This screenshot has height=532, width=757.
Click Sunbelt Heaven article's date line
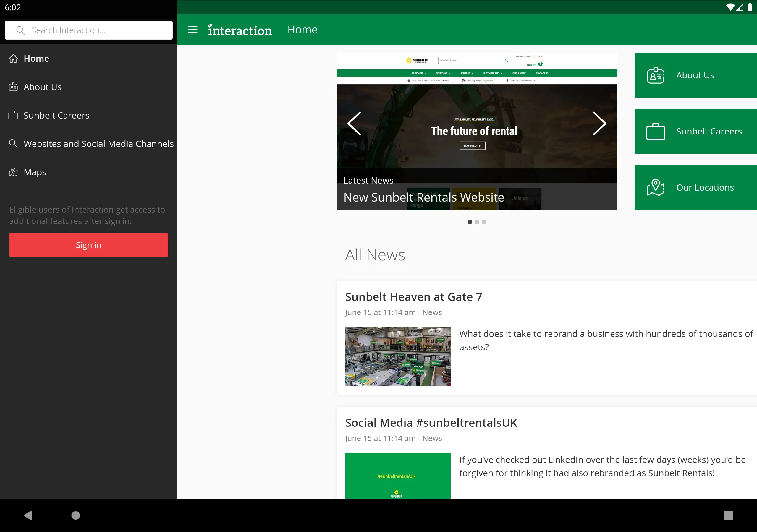click(393, 312)
